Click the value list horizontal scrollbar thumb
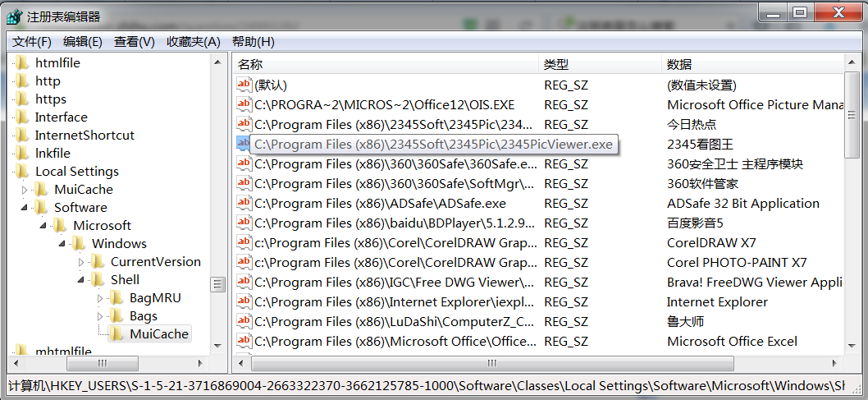The width and height of the screenshot is (868, 400). click(492, 363)
